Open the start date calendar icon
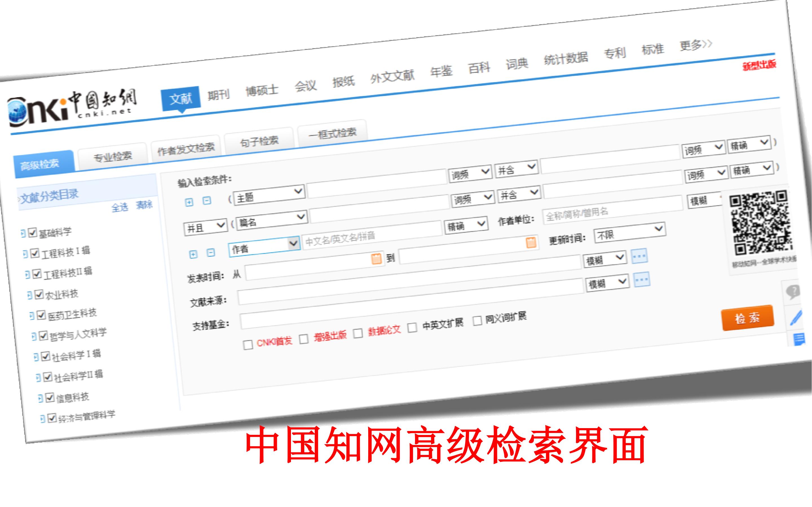 coord(376,259)
